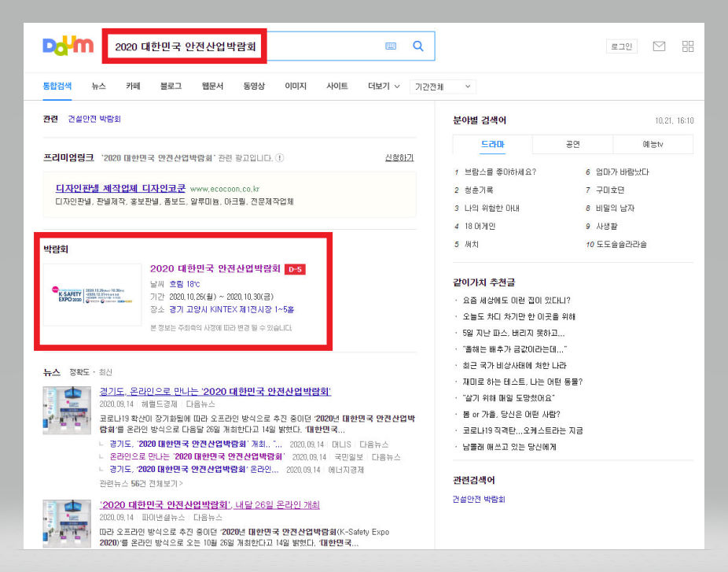Click ranked keyword 엄마가 바람났다
This screenshot has height=572, width=728.
622,172
